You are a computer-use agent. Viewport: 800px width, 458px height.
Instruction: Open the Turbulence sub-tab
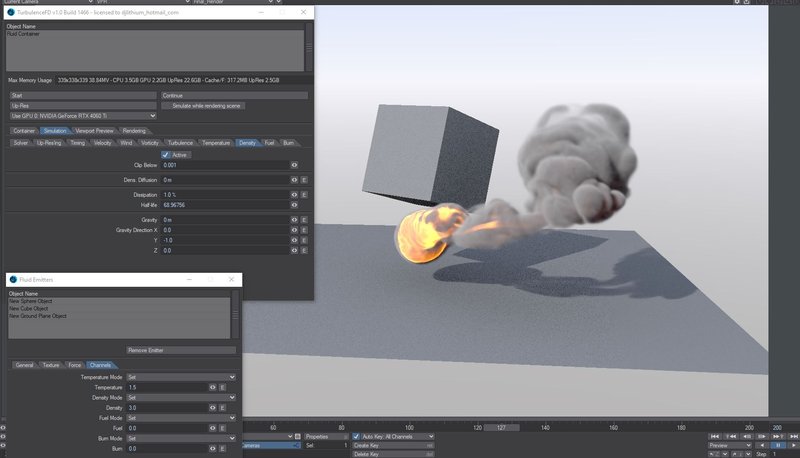(x=180, y=143)
